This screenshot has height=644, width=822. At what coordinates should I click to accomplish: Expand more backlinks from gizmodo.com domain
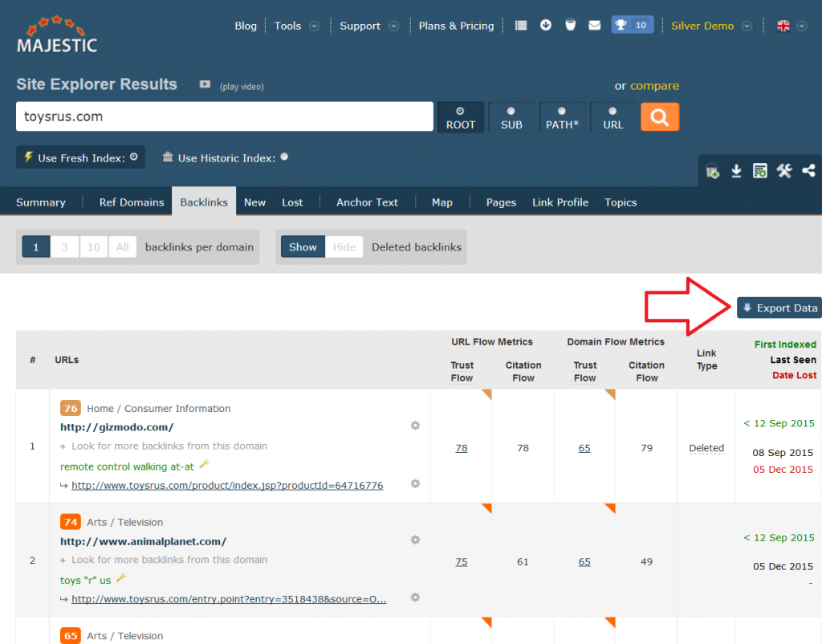164,446
